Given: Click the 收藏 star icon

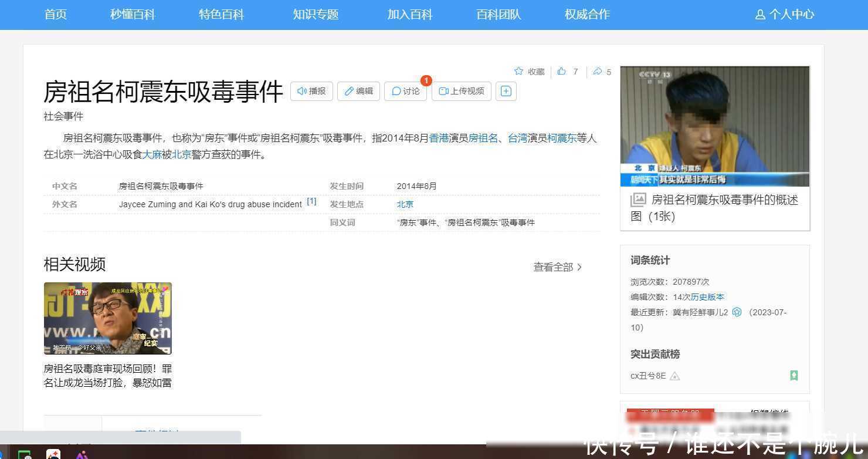Looking at the screenshot, I should 518,71.
